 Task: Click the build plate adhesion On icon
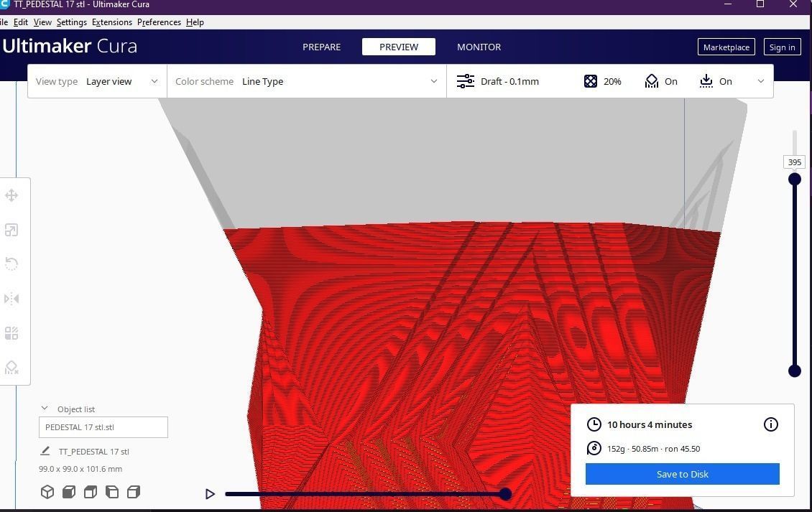pos(706,81)
